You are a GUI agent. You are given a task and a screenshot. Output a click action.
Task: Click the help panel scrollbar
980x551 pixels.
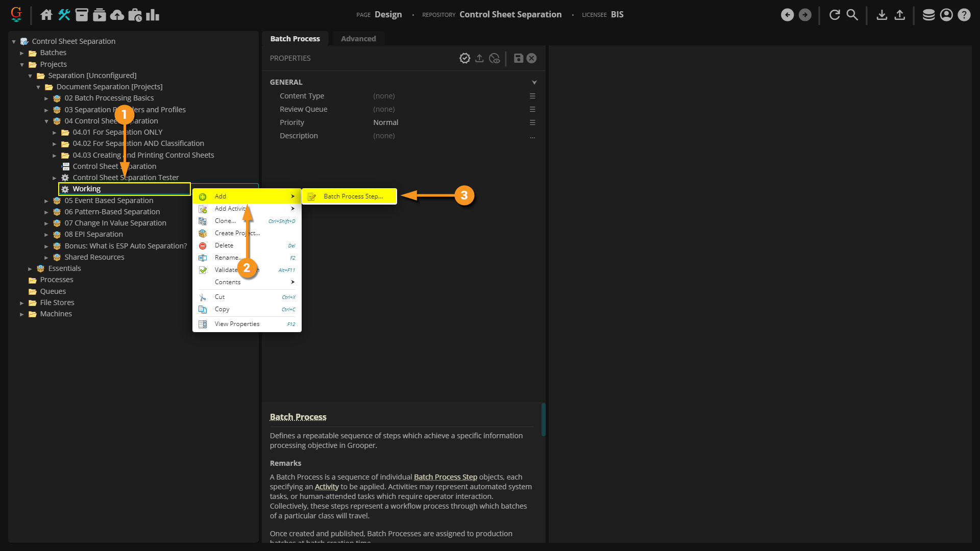click(x=543, y=419)
